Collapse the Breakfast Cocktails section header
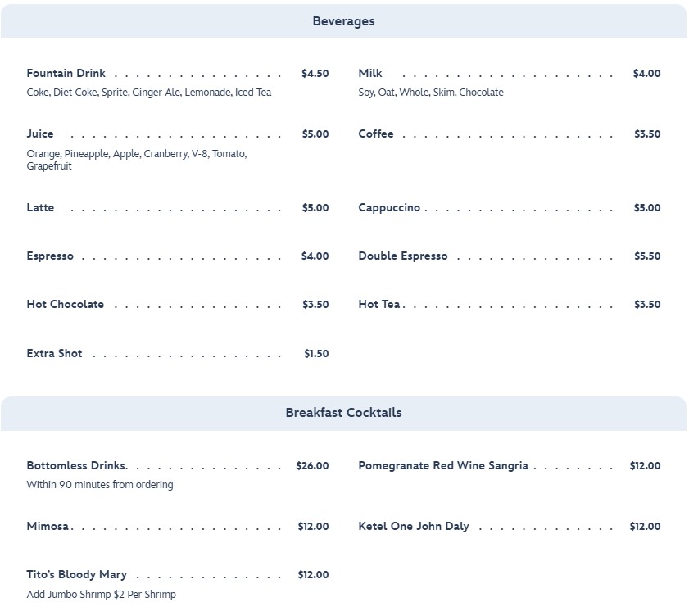 (343, 413)
